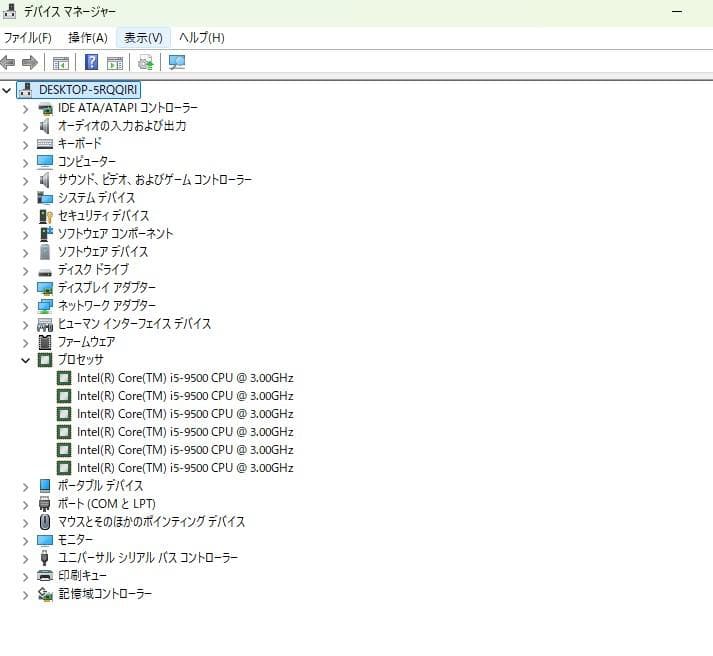Click the Forward arrow toolbar icon

pos(30,62)
